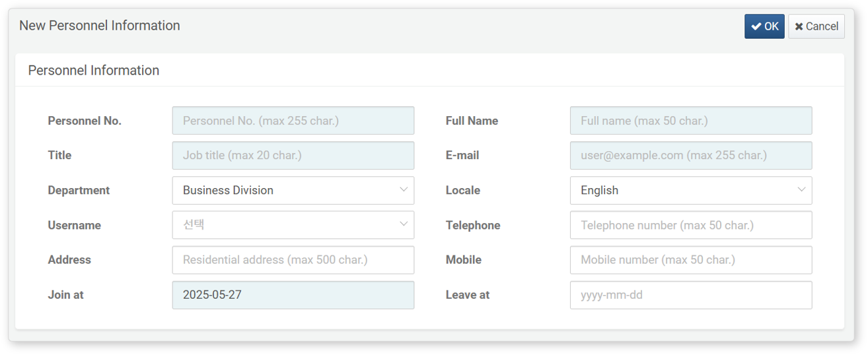
Task: Click the New Personnel Information title
Action: pyautogui.click(x=99, y=26)
